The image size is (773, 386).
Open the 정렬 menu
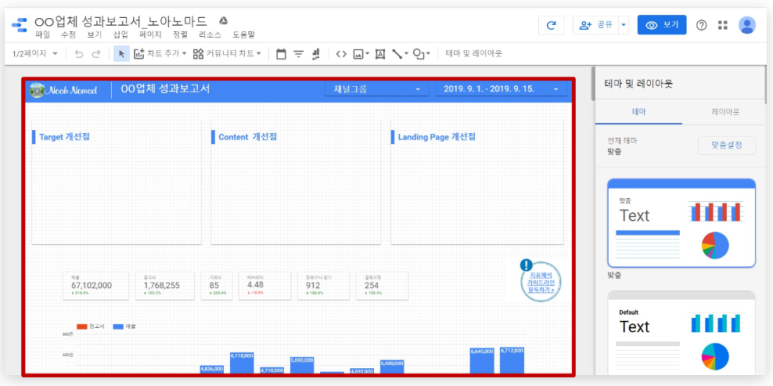tap(180, 35)
